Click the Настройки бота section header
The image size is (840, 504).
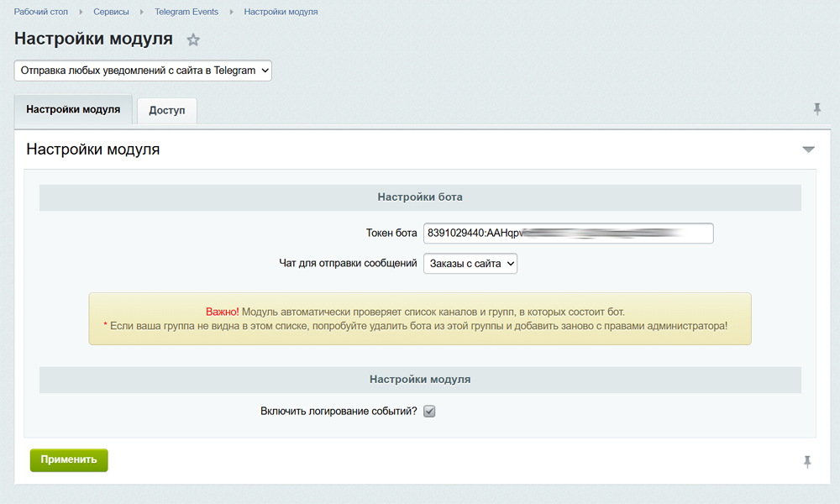point(420,197)
